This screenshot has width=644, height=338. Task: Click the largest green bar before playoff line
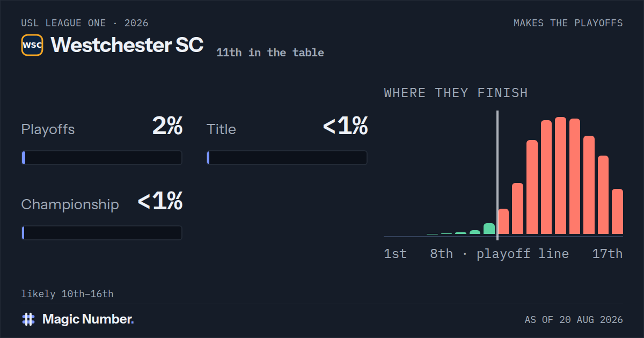coord(489,229)
